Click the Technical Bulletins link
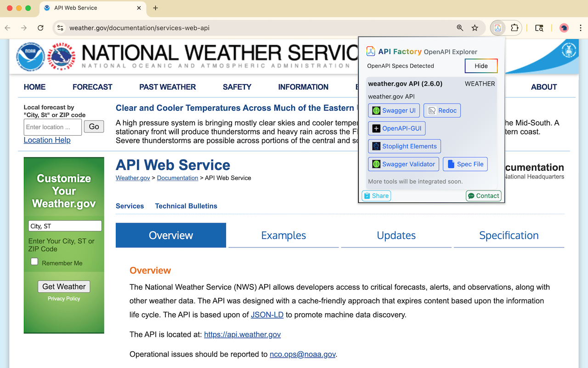 coord(186,206)
